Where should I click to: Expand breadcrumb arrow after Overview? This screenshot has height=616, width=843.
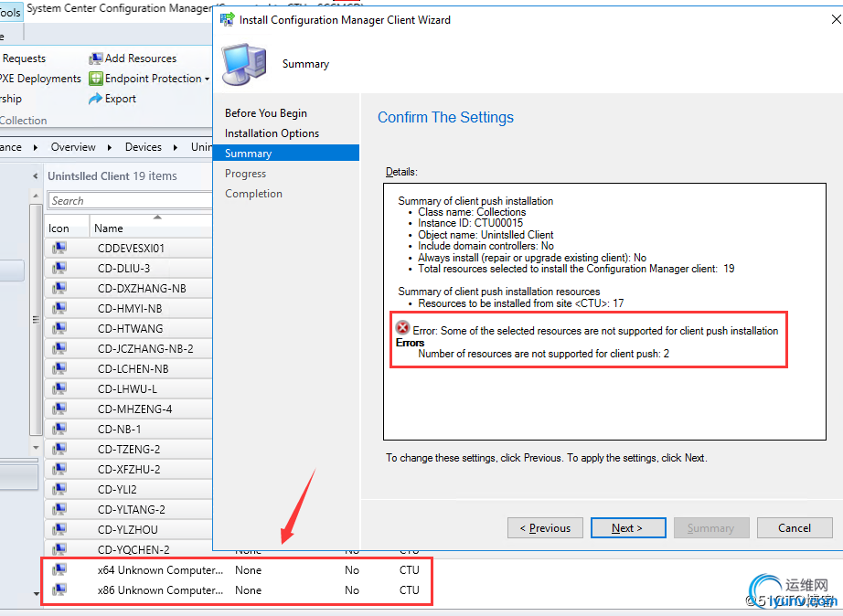[x=110, y=147]
